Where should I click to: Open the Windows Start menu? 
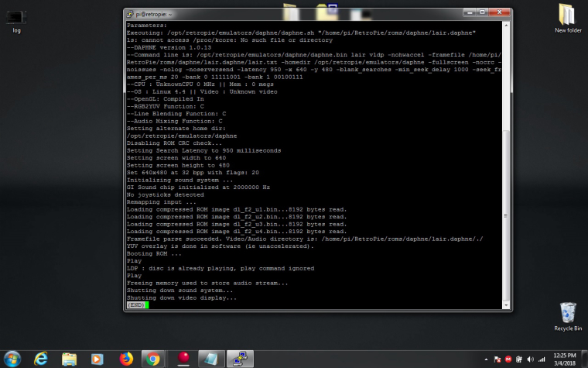(x=13, y=358)
